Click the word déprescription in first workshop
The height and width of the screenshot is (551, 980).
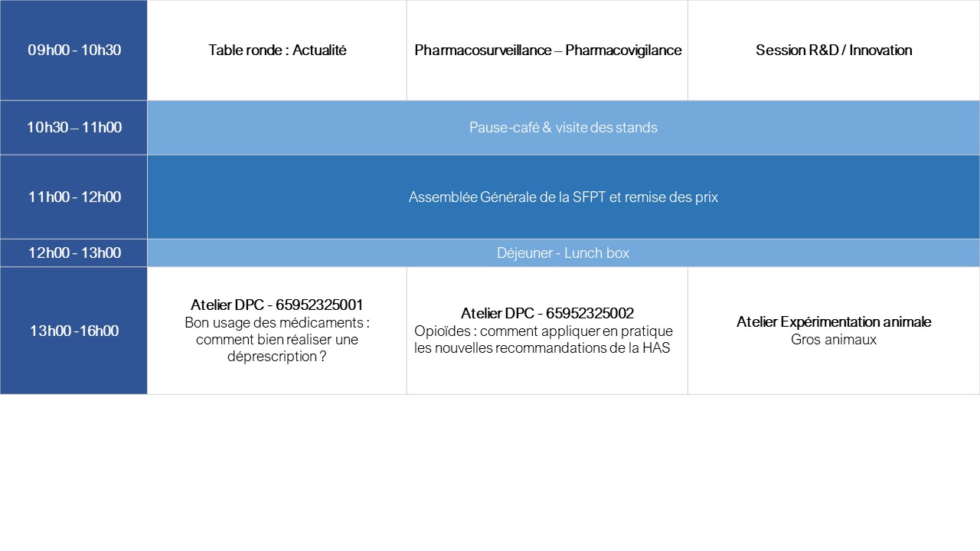point(271,357)
